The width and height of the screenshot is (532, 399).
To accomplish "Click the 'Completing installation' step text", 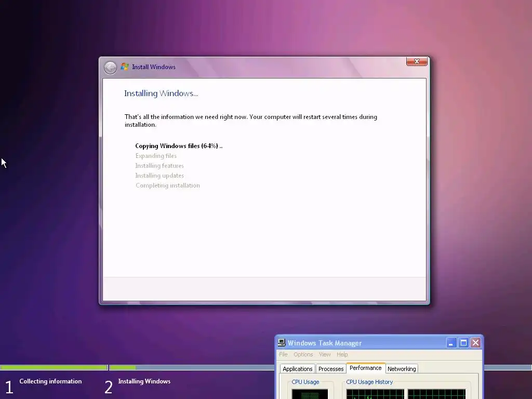I will tap(168, 185).
